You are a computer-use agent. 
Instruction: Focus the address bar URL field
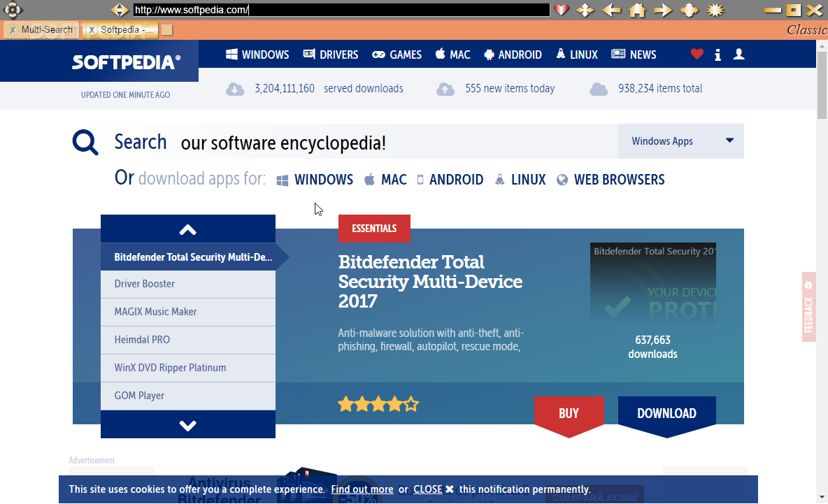tap(341, 10)
